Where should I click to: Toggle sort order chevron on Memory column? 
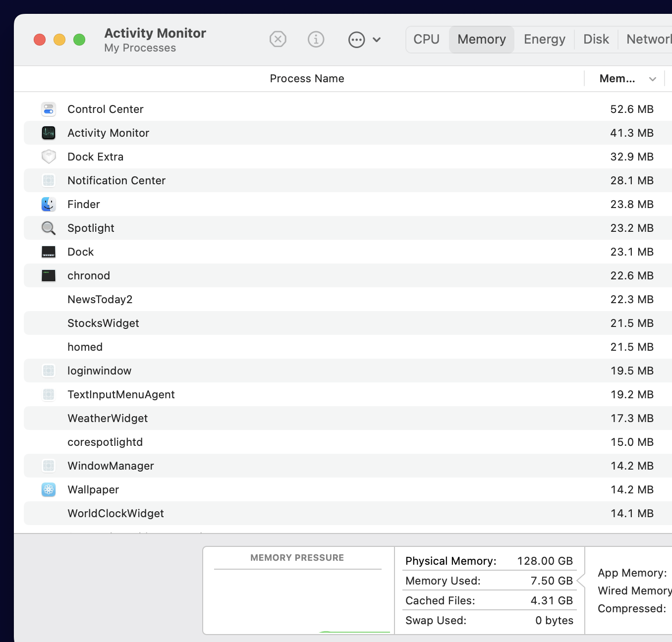coord(653,79)
